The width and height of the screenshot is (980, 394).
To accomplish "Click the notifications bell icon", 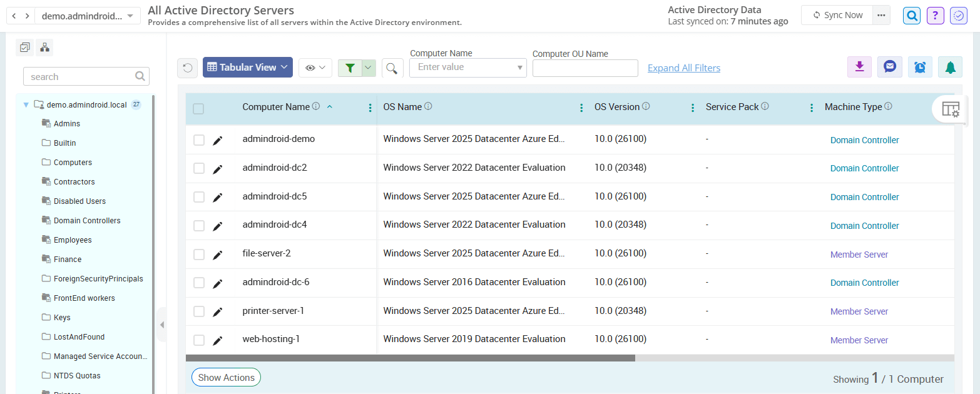I will pyautogui.click(x=951, y=66).
